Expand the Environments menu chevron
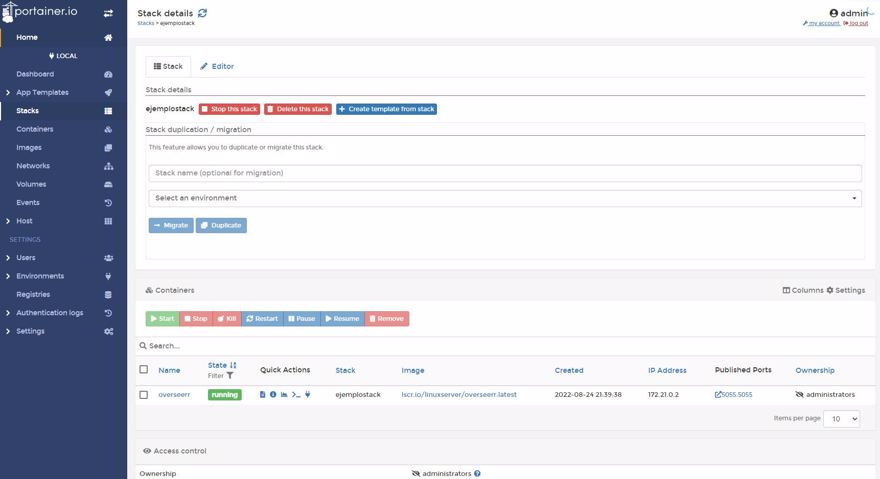 (x=8, y=276)
